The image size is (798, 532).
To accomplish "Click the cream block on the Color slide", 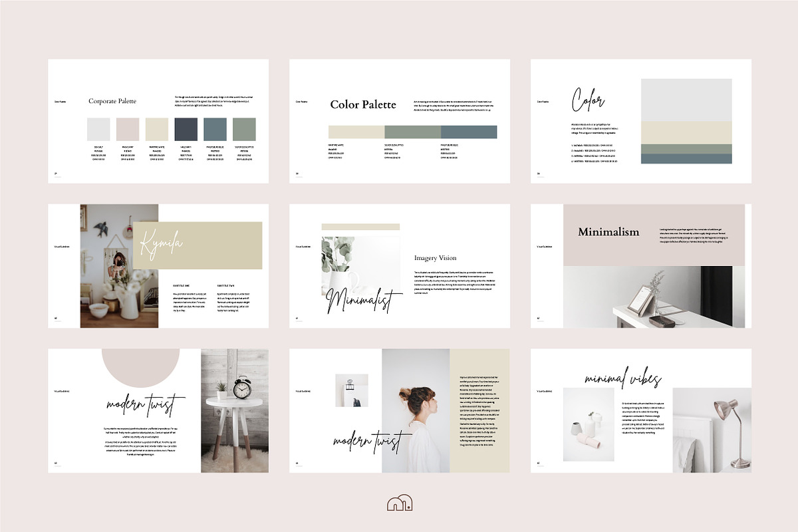I will click(686, 132).
